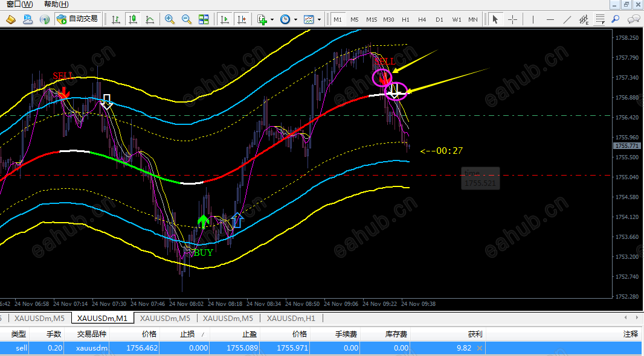This screenshot has width=644, height=356.
Task: Select the M1 timeframe button
Action: click(338, 19)
